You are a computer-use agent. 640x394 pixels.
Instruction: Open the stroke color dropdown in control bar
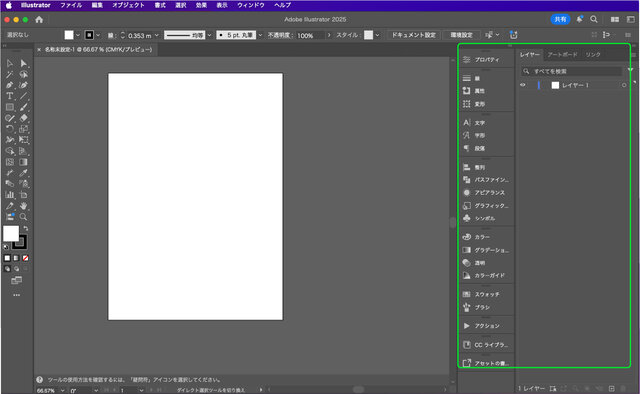tap(98, 35)
